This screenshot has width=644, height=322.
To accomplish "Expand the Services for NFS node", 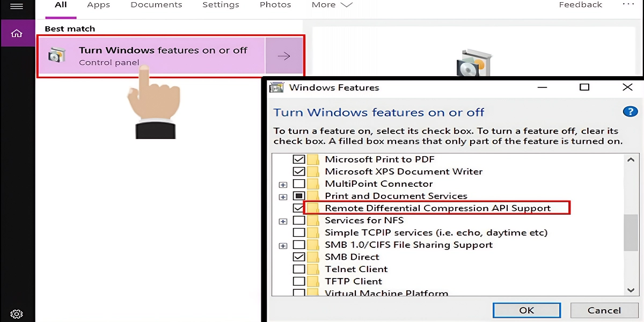I will point(283,221).
